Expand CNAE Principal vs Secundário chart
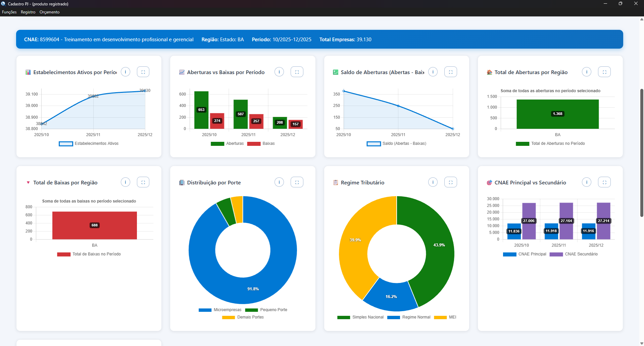The height and width of the screenshot is (346, 644). (x=604, y=182)
